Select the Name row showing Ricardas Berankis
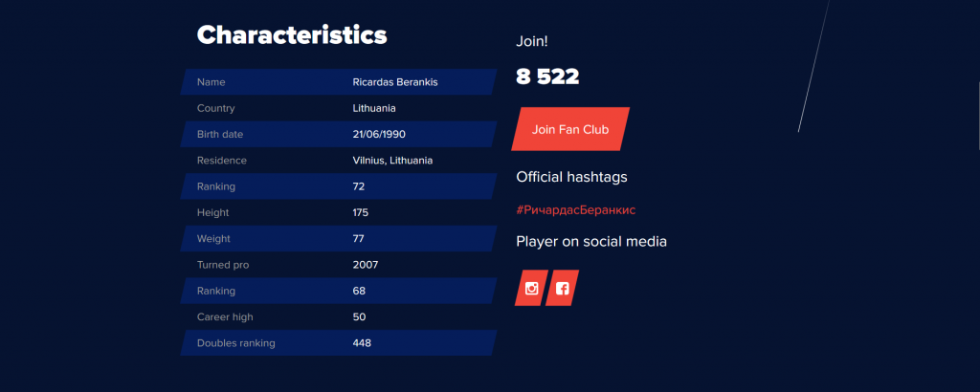This screenshot has width=980, height=392. pyautogui.click(x=339, y=82)
